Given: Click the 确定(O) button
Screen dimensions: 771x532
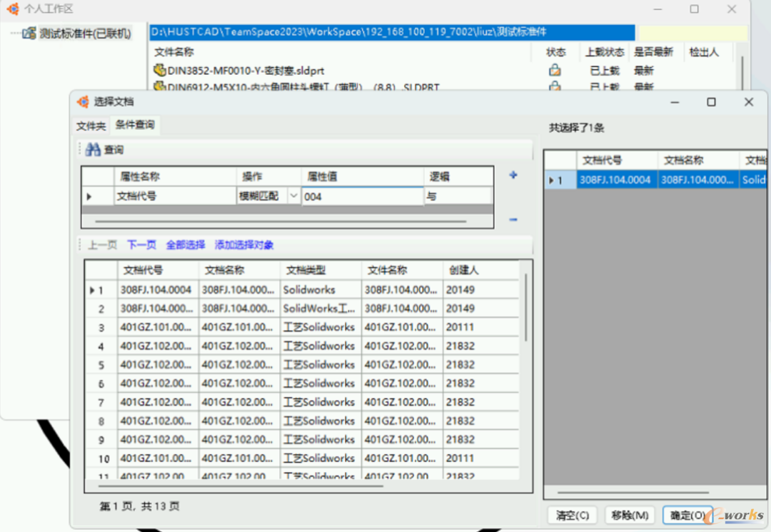Looking at the screenshot, I should [686, 515].
